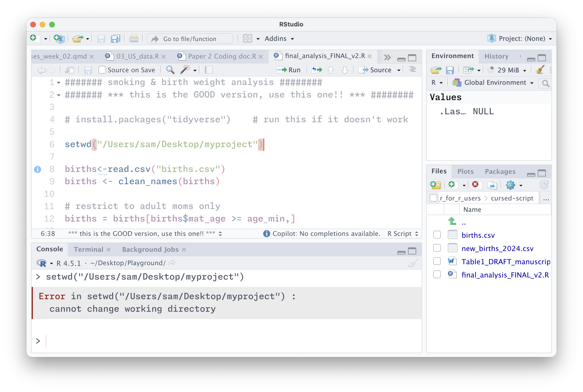Show document outline icon
Viewport: 583px width, 392px height.
(x=412, y=69)
